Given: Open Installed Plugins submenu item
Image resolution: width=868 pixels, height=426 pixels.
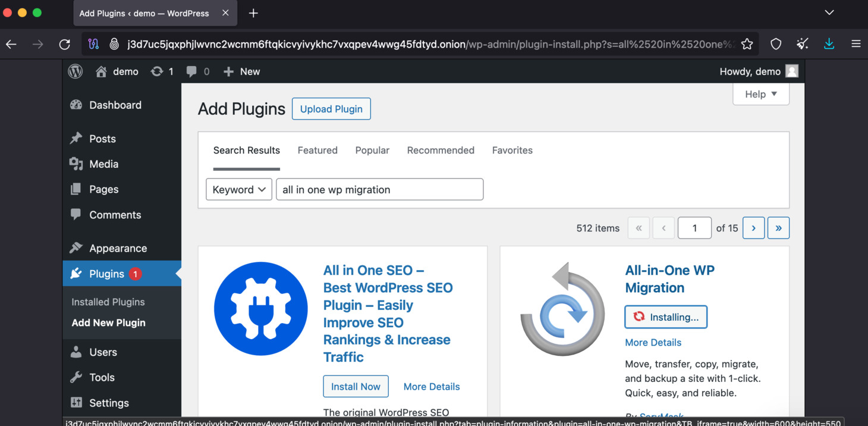Looking at the screenshot, I should tap(108, 302).
